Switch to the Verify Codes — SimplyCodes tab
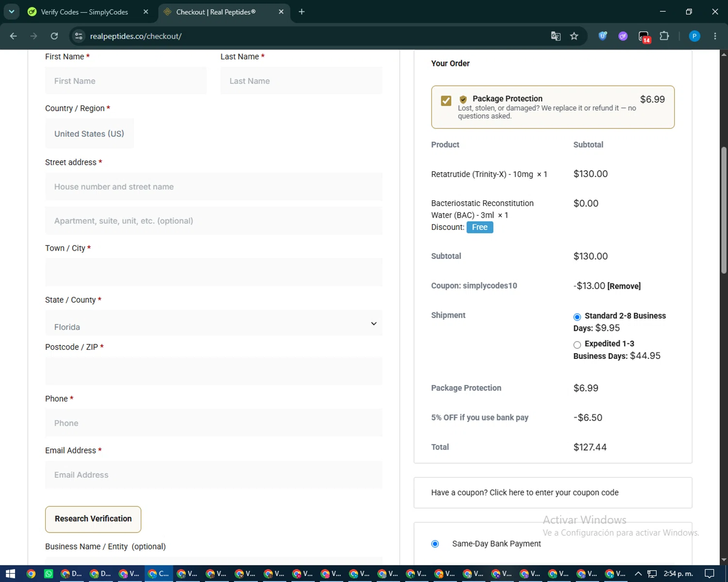Screen dimensions: 728x582 [84, 12]
